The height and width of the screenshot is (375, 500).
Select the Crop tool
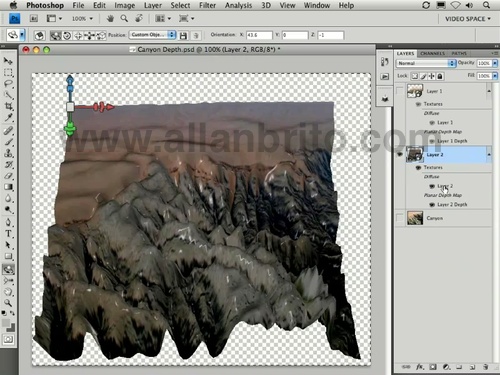click(8, 106)
